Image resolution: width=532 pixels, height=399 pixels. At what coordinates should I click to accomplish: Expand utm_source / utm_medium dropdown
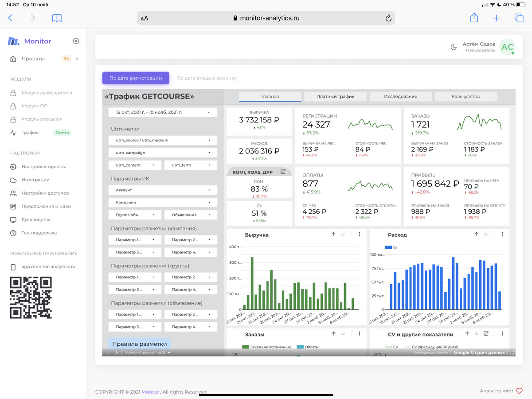pos(163,140)
